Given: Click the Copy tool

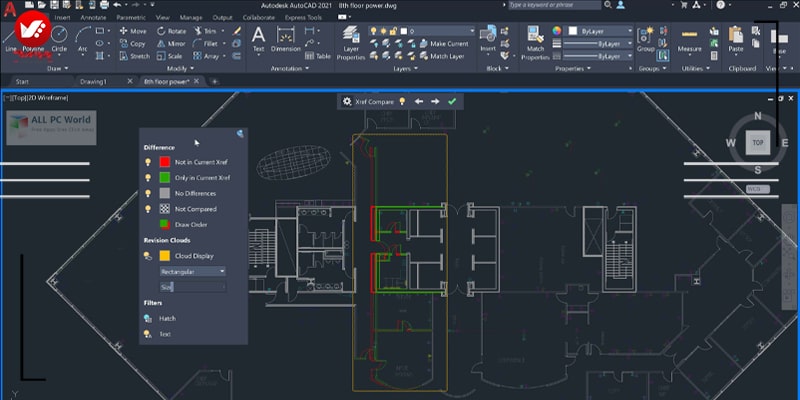Looking at the screenshot, I should tap(133, 44).
